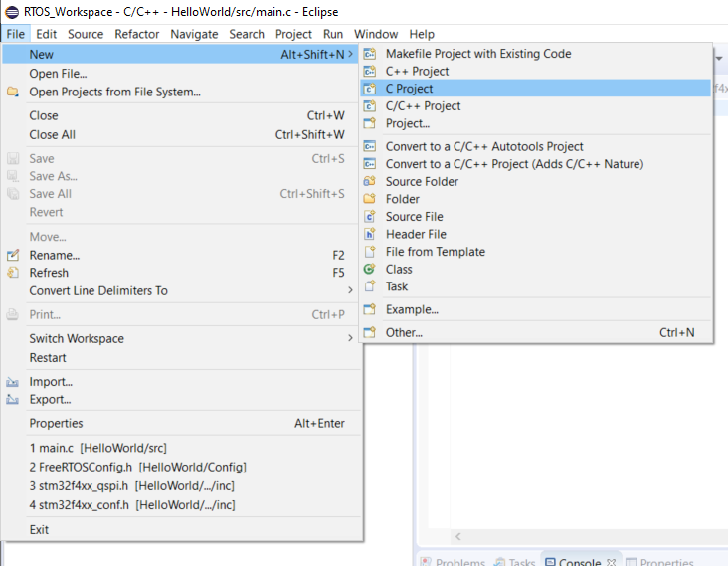Click the Source Folder icon
This screenshot has width=728, height=566.
click(370, 182)
